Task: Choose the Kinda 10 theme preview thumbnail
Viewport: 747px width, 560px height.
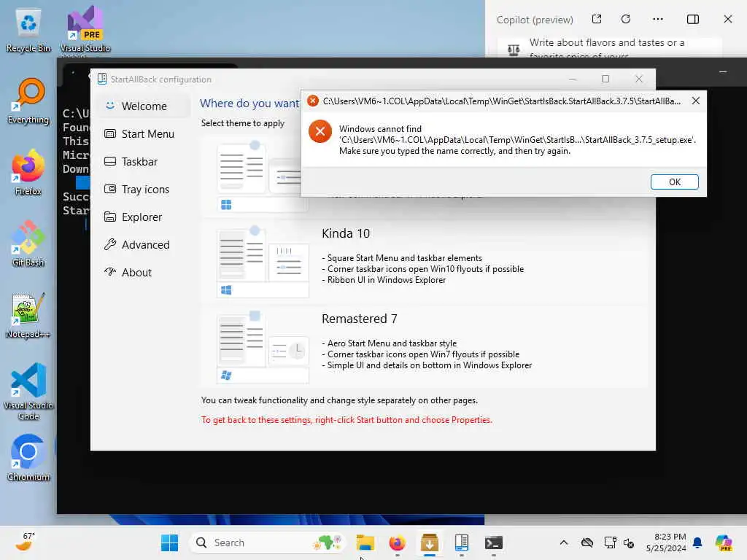Action: click(263, 262)
